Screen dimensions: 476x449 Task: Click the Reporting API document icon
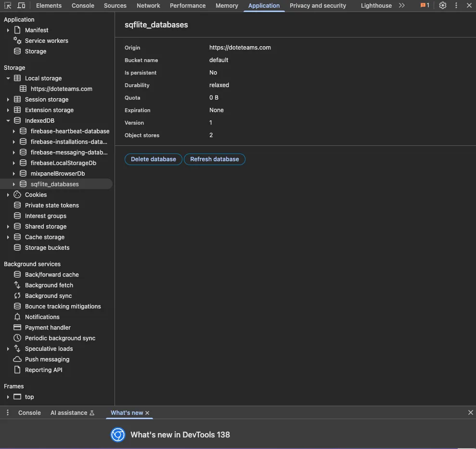click(17, 370)
